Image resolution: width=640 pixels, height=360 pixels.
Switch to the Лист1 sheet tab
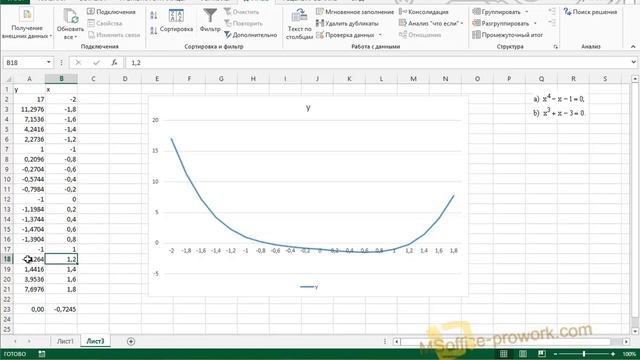65,341
